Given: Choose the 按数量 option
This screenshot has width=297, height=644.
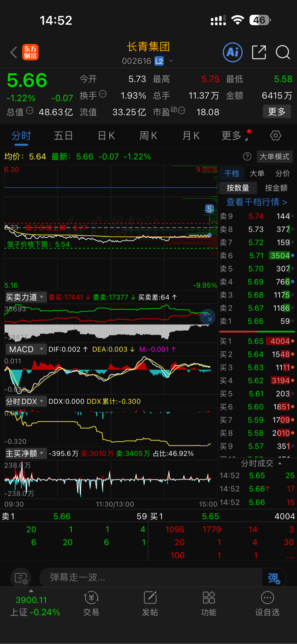Looking at the screenshot, I should point(238,188).
